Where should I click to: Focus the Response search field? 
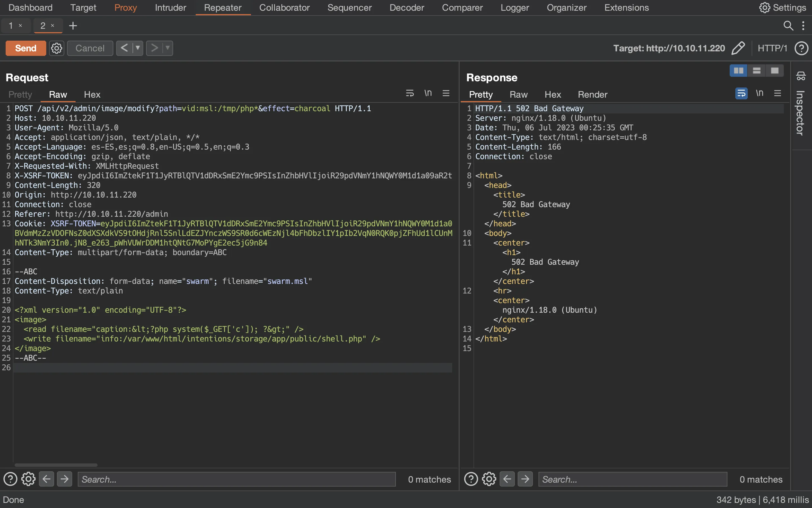633,479
